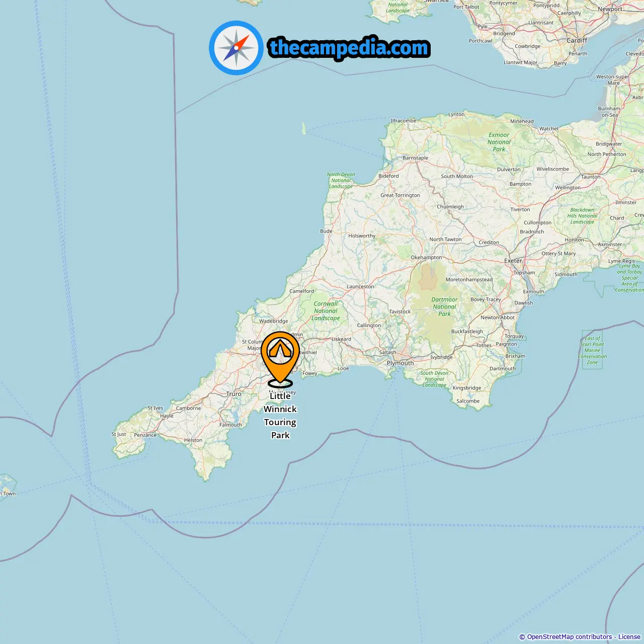Viewport: 644px width, 644px height.
Task: Select the Truro town label
Action: point(234,394)
